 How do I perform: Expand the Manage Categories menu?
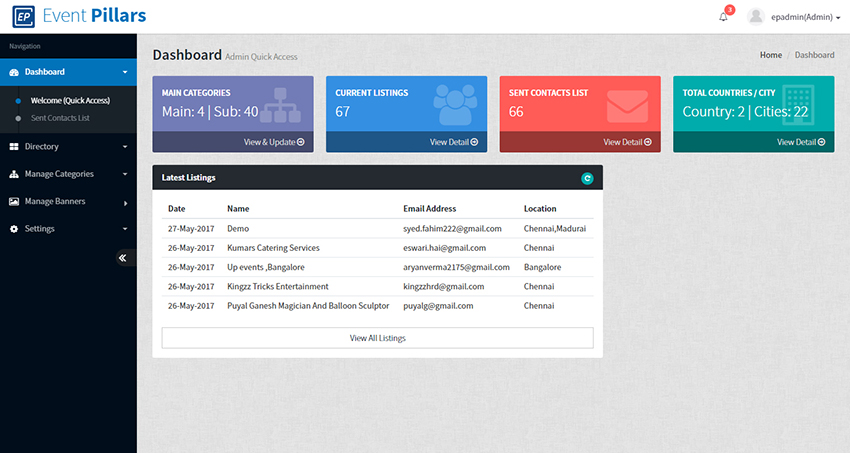tap(68, 174)
